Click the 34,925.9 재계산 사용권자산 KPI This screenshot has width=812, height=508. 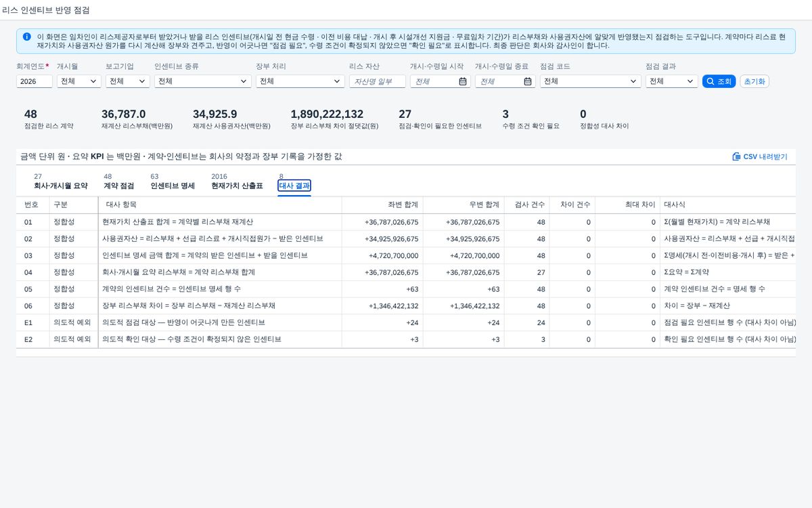point(231,119)
